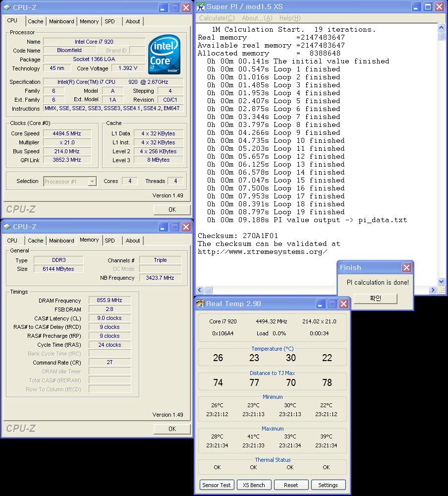Click Real Temp clock reading 4494.32 MHz
448x496 pixels.
pyautogui.click(x=272, y=321)
